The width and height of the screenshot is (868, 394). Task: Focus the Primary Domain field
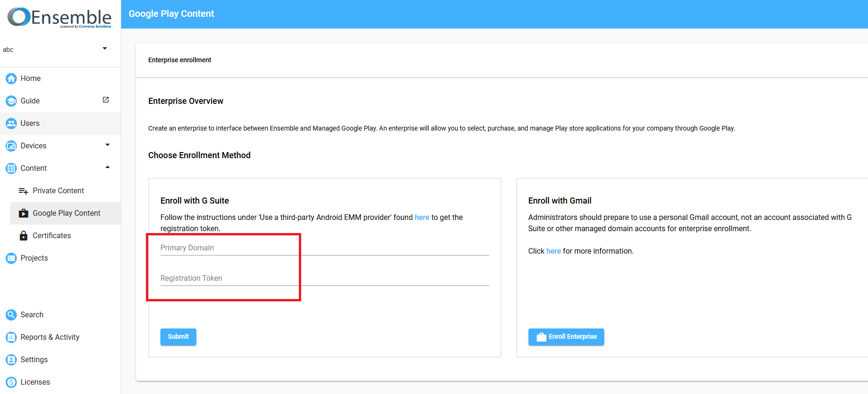[325, 248]
